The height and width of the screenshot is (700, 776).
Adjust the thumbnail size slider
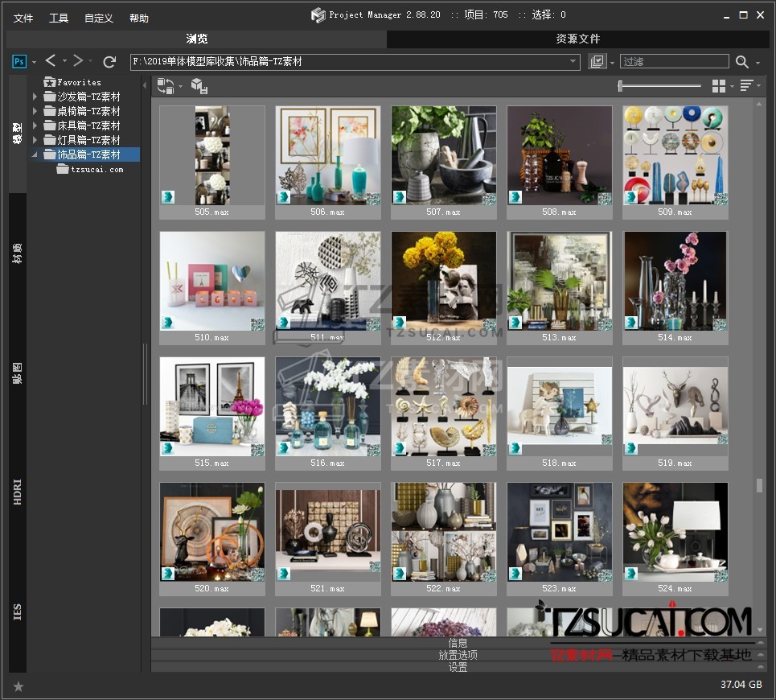[x=621, y=86]
